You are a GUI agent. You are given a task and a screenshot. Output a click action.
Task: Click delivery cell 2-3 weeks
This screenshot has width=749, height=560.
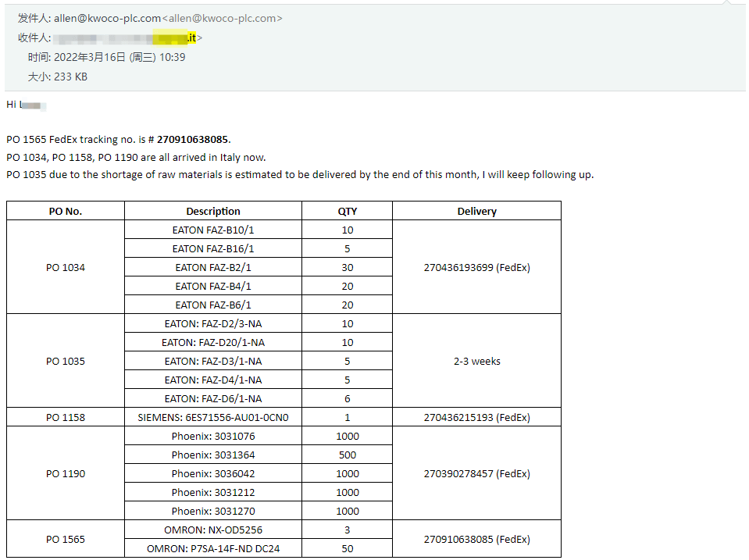(476, 362)
